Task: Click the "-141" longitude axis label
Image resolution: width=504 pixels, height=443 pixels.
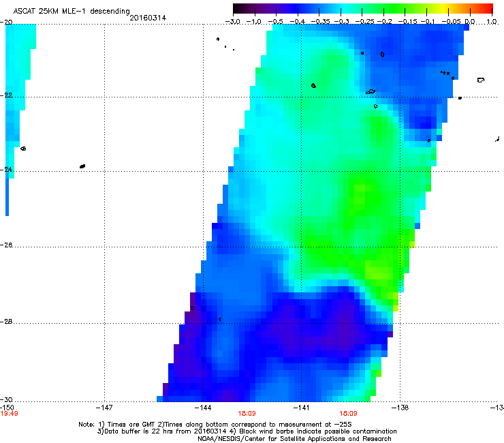Action: [x=302, y=408]
